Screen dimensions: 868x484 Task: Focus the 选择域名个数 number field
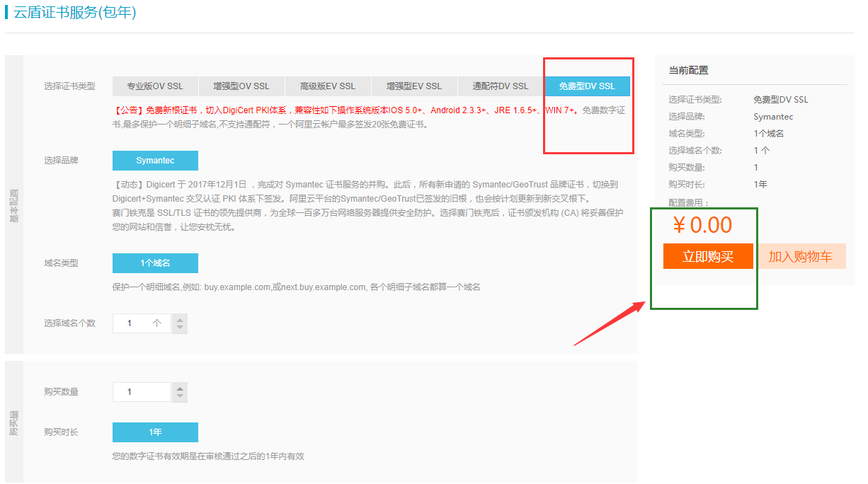click(142, 323)
